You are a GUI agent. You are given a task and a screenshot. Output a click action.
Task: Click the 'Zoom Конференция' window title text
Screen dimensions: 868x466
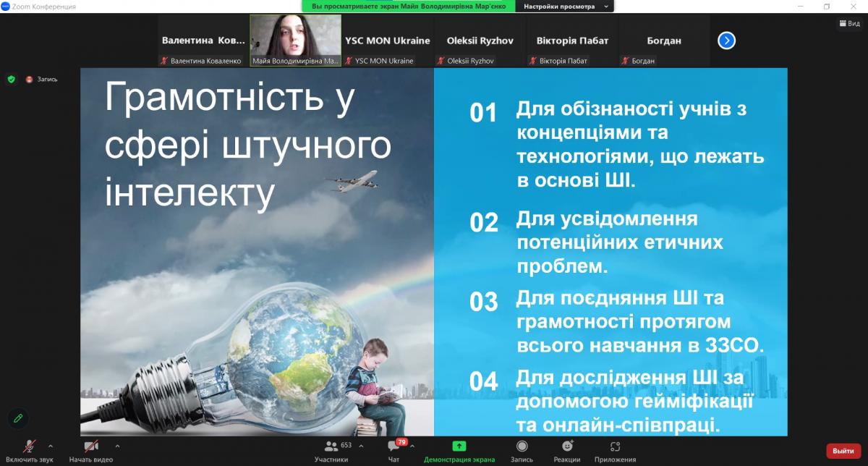tap(44, 7)
